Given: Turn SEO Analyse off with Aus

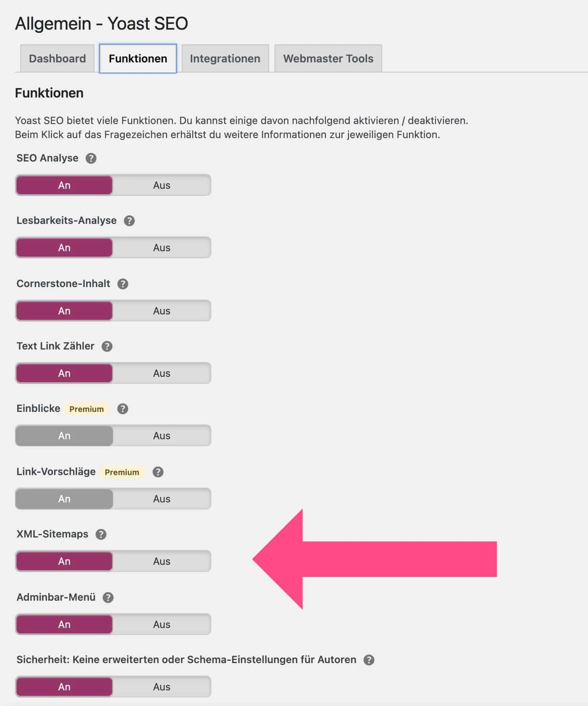Looking at the screenshot, I should click(161, 185).
